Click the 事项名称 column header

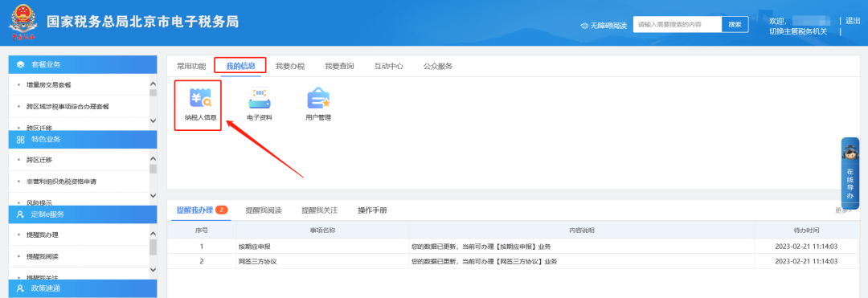tap(323, 230)
